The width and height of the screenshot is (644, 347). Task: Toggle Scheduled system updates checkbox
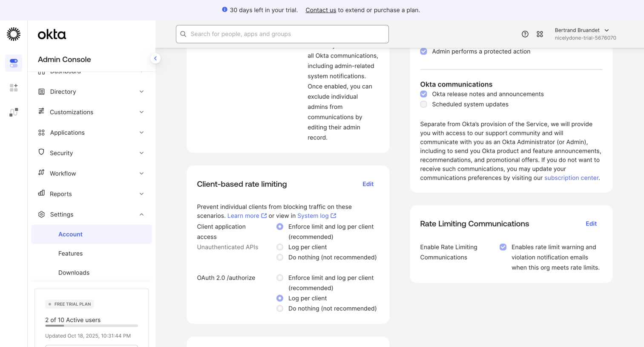click(x=424, y=104)
